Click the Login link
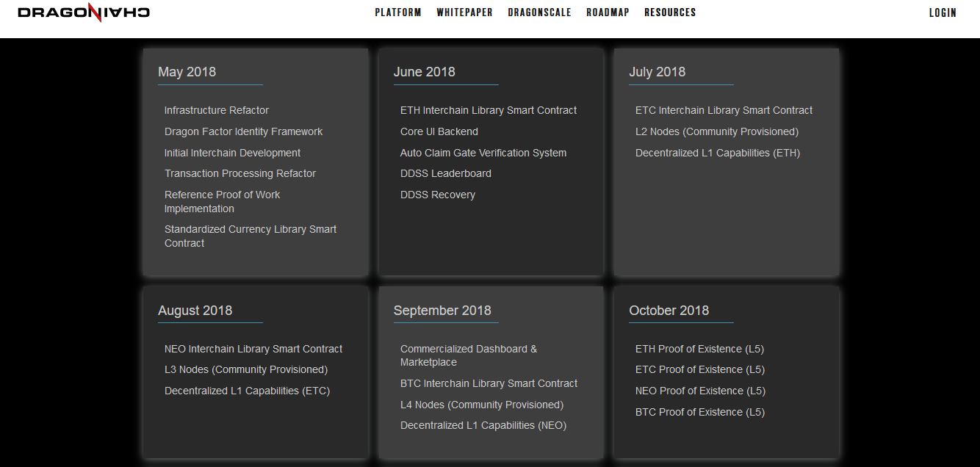 943,12
